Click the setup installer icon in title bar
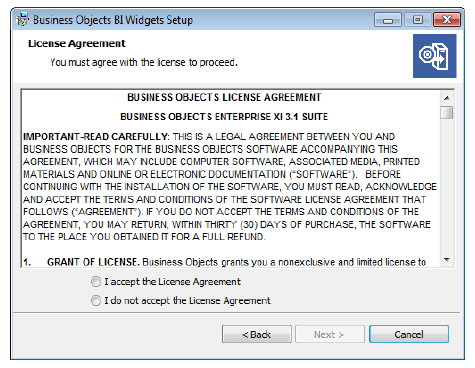This screenshot has width=475, height=368. pyautogui.click(x=22, y=20)
